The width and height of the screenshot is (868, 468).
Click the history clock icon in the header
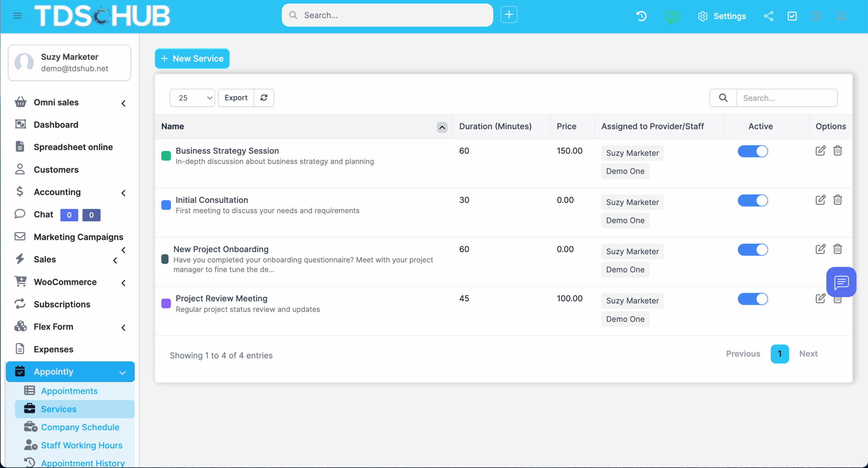click(x=641, y=16)
